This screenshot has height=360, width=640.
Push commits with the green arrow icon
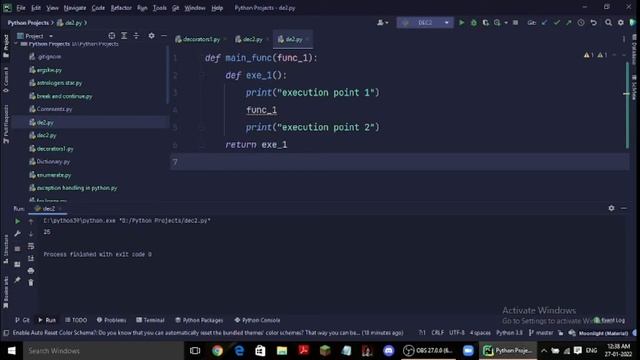569,23
